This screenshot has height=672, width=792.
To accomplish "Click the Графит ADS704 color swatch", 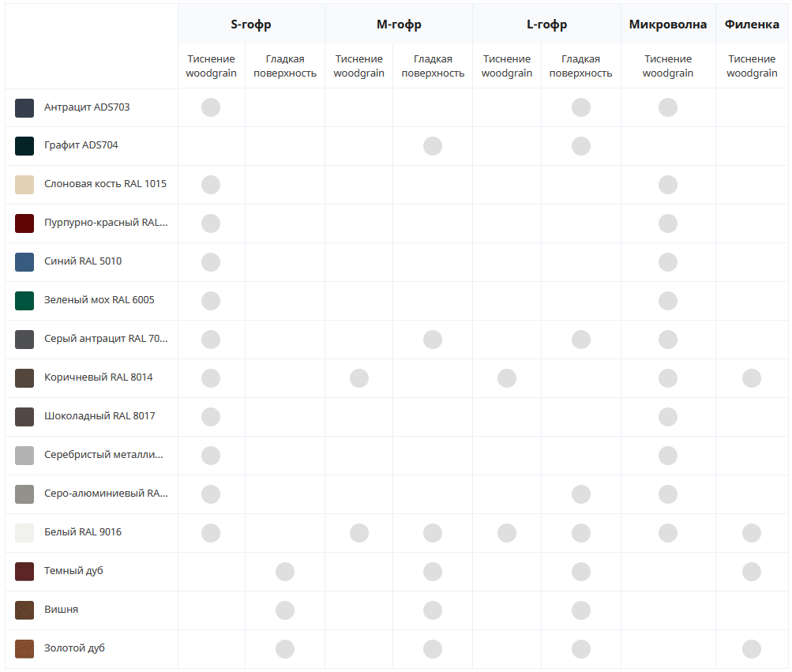I will 24,146.
